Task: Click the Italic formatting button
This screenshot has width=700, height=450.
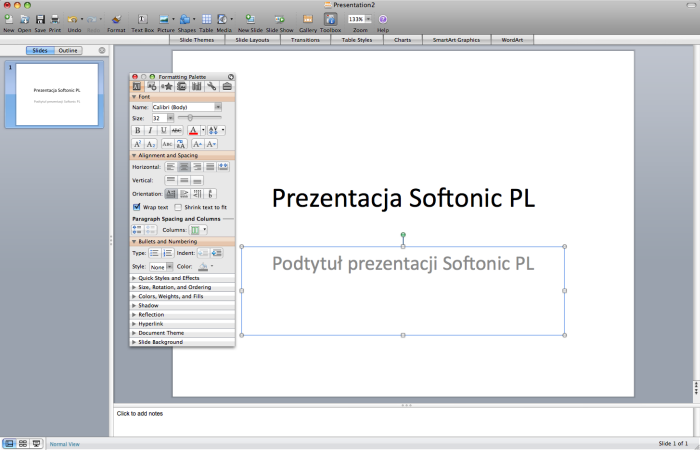Action: click(x=150, y=130)
